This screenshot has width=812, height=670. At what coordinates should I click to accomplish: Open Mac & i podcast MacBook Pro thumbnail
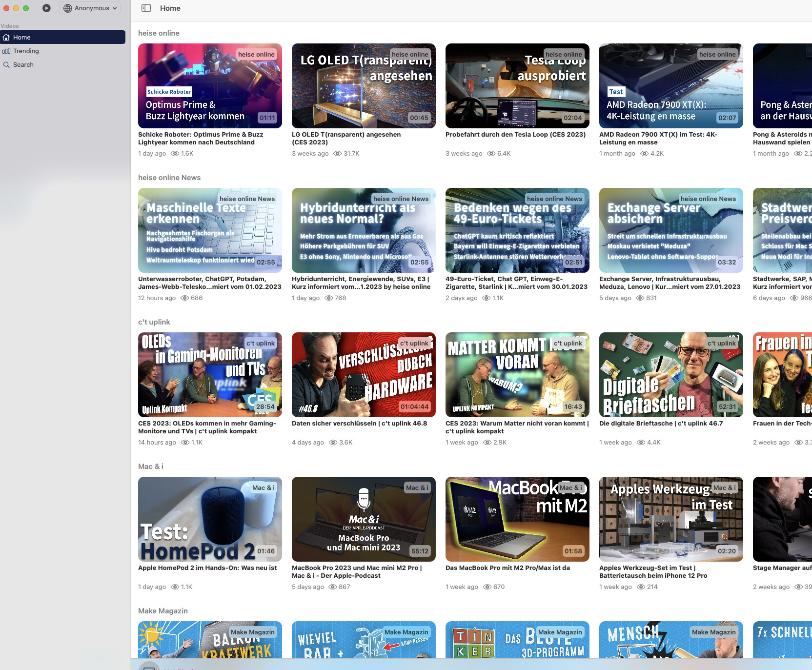point(364,519)
